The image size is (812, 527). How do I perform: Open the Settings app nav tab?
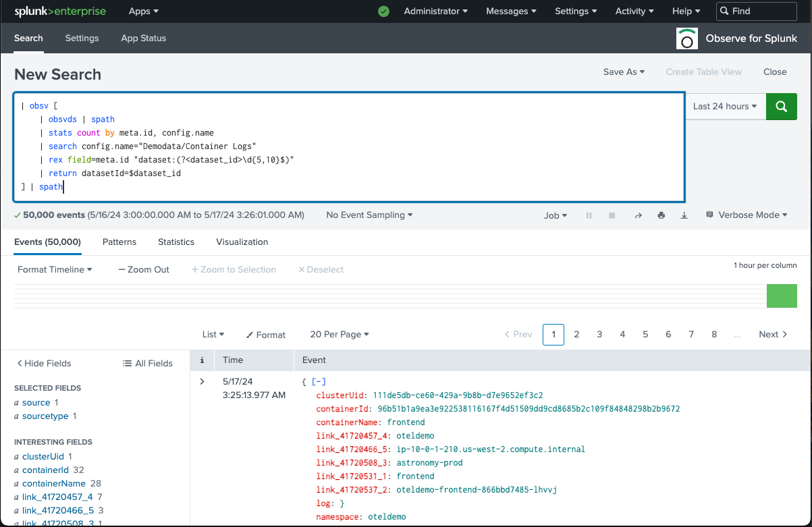coord(82,38)
